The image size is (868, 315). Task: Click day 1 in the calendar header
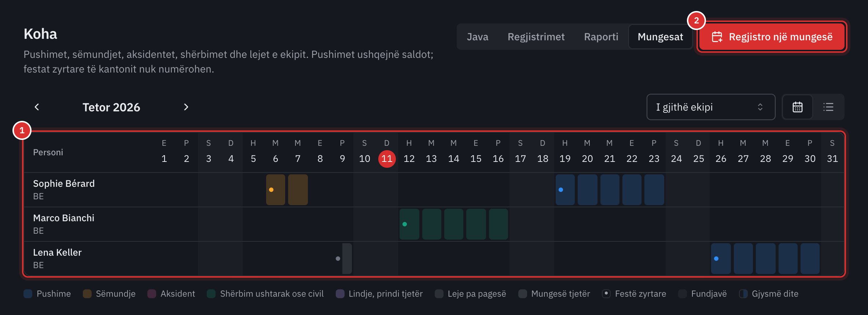tap(164, 159)
